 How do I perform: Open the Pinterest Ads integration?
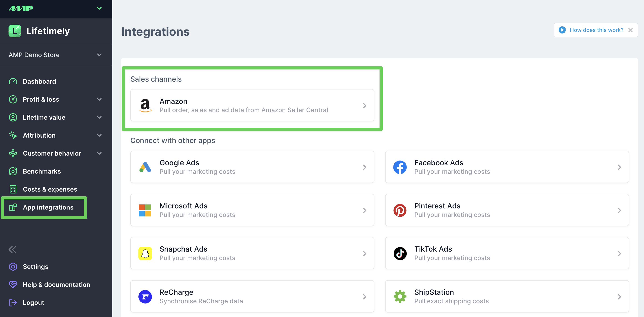pos(507,210)
